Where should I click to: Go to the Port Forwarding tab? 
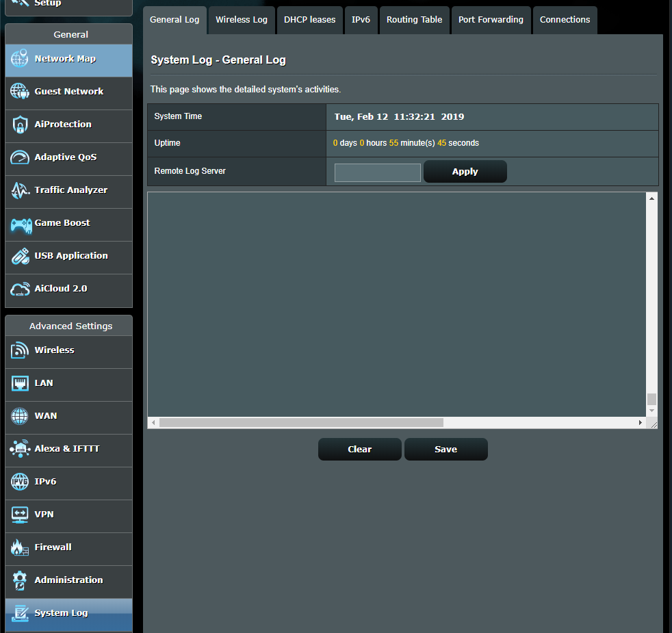pyautogui.click(x=491, y=20)
